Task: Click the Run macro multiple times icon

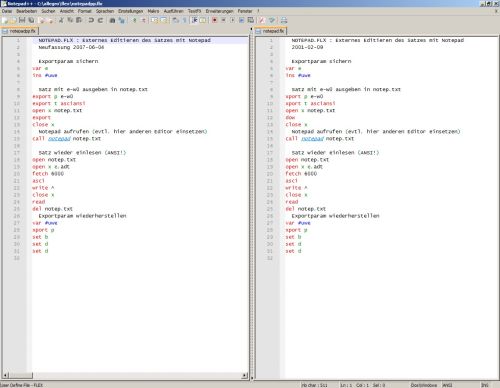Action: point(242,20)
